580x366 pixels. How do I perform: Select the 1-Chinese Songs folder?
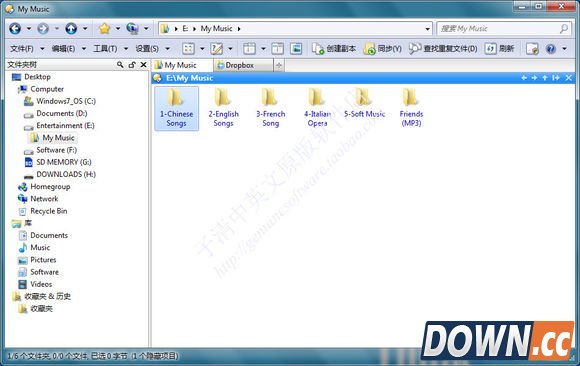(176, 108)
